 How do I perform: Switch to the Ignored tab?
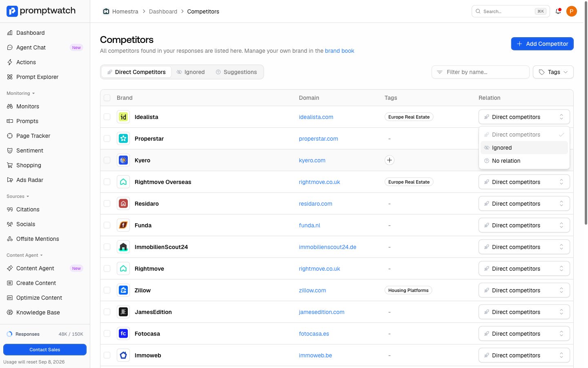[191, 72]
